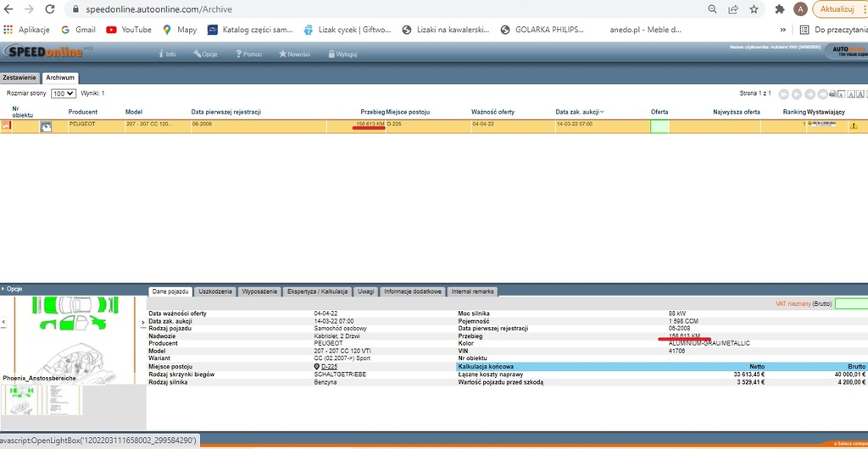The width and height of the screenshot is (868, 449).
Task: Click the vehicle photo icon in Peugeot row
Action: point(46,126)
